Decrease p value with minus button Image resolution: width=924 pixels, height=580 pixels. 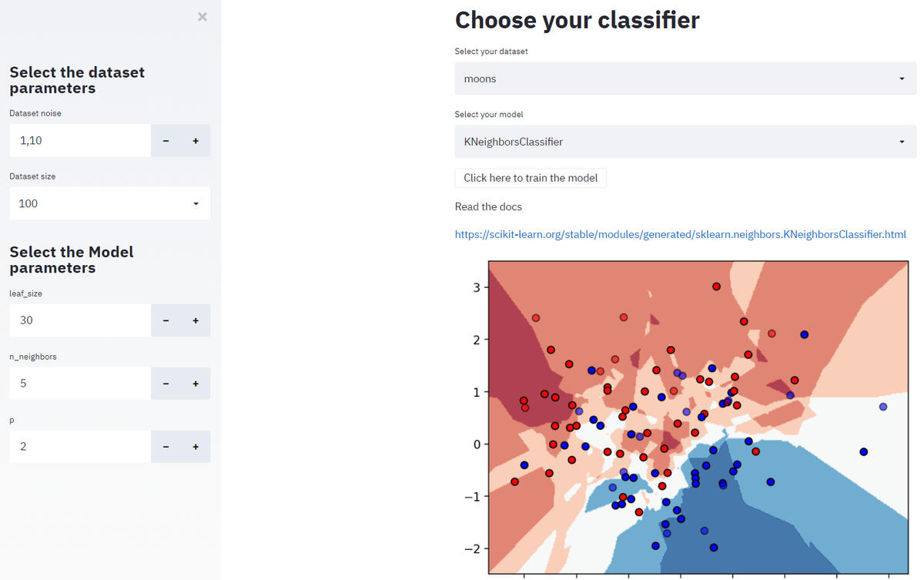click(x=166, y=447)
